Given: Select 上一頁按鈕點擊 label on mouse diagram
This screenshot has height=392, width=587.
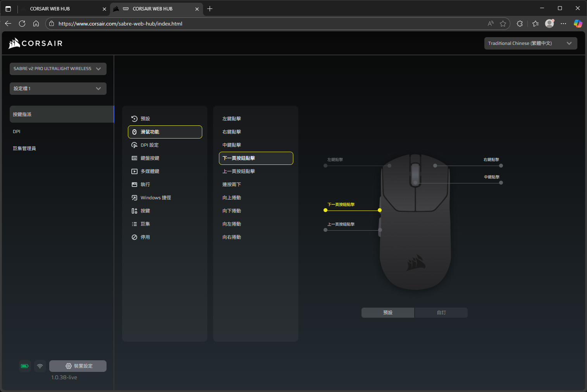Looking at the screenshot, I should 341,224.
